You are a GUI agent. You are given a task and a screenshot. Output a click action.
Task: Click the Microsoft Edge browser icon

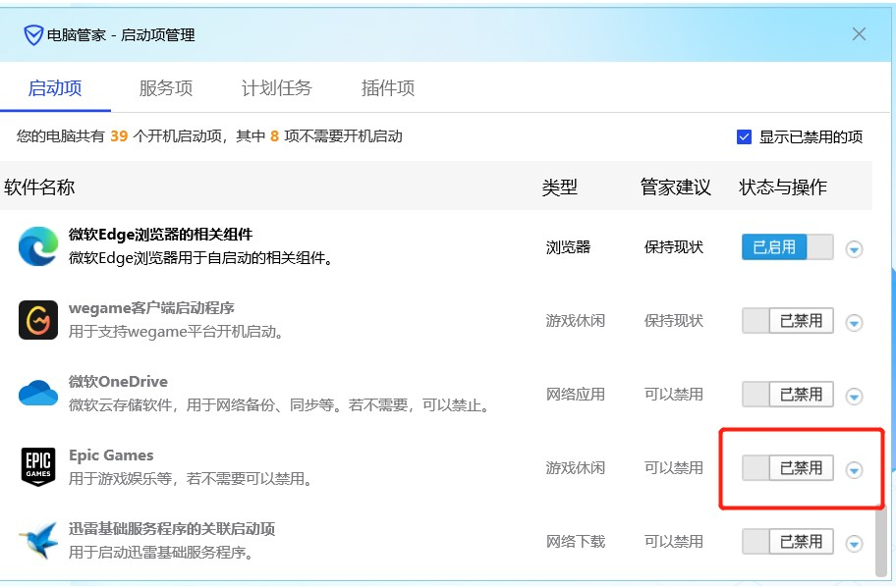point(37,246)
